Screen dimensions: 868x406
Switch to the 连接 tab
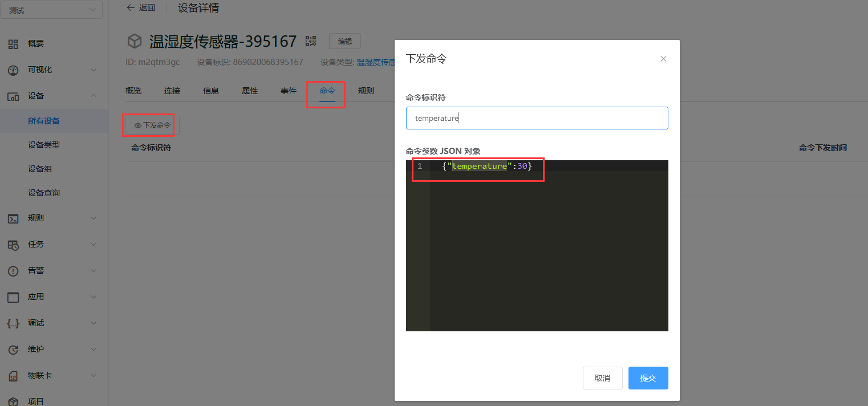tap(172, 91)
